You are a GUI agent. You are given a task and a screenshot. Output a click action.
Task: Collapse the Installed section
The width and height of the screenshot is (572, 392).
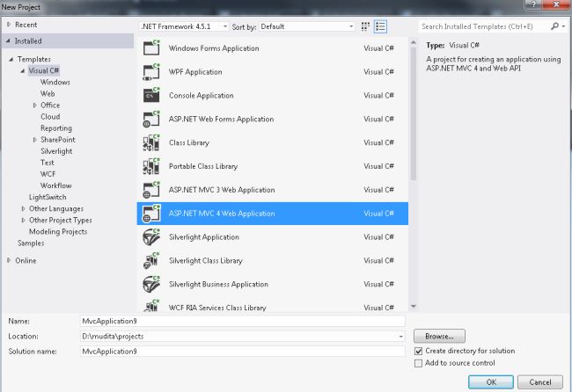[8, 41]
